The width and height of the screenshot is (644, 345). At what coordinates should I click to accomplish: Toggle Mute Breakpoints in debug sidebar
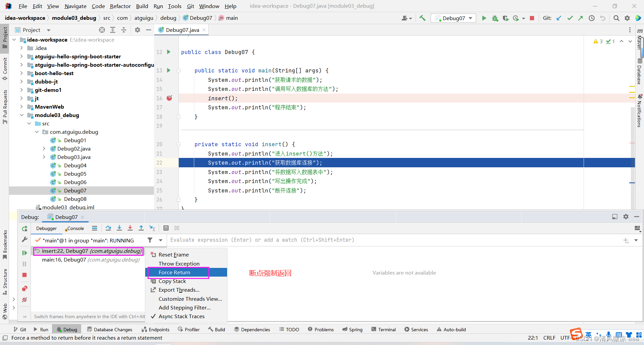pyautogui.click(x=24, y=300)
